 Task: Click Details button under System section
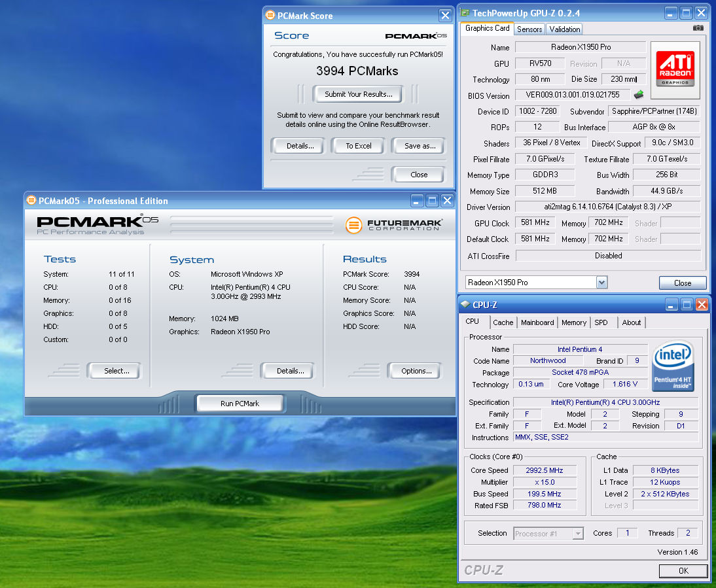coord(289,371)
